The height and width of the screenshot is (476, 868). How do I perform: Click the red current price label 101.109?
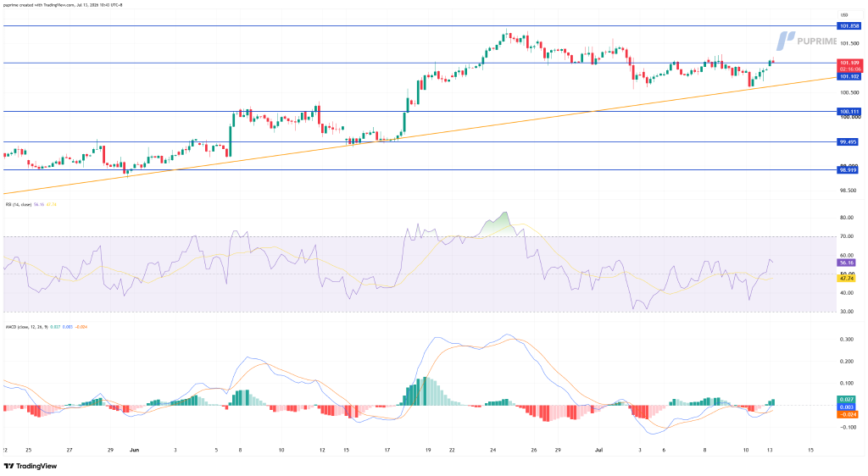(849, 63)
